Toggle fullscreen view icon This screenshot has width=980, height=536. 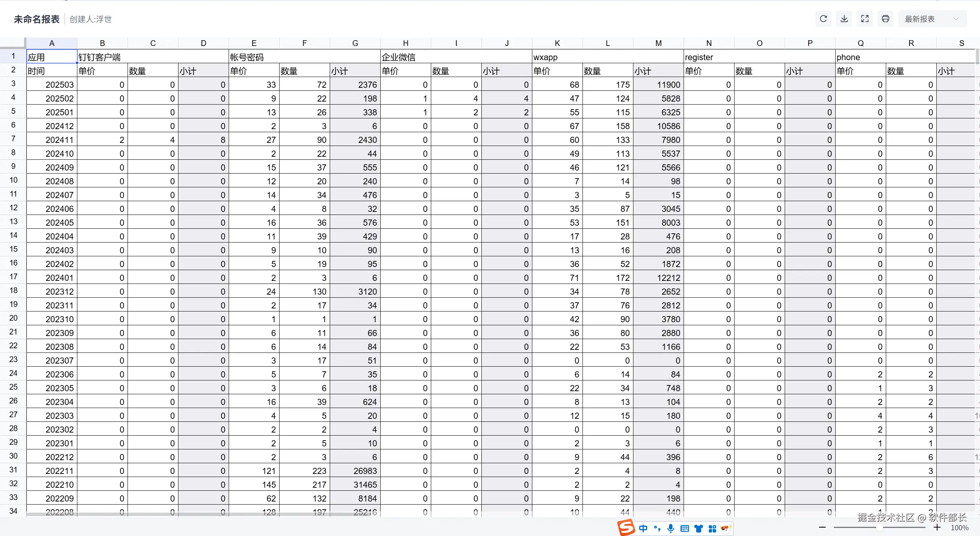pos(865,19)
